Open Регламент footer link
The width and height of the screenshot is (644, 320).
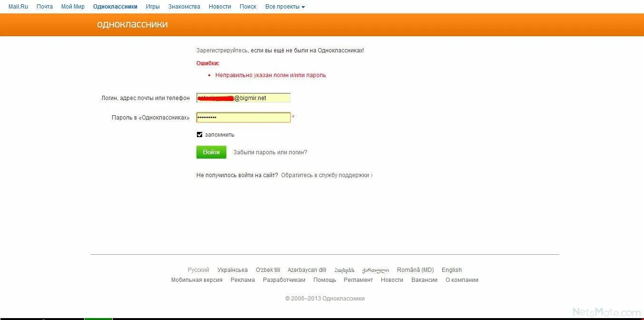tap(358, 280)
